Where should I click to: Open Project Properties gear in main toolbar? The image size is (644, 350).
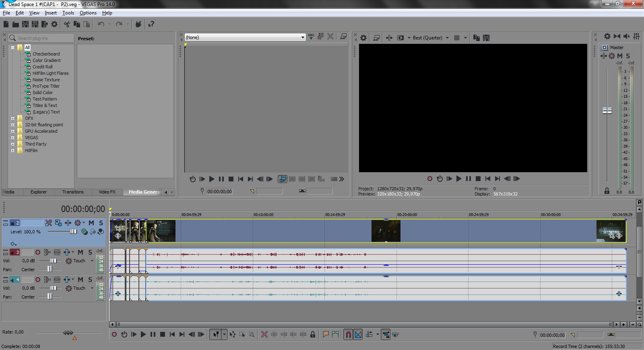tap(54, 24)
